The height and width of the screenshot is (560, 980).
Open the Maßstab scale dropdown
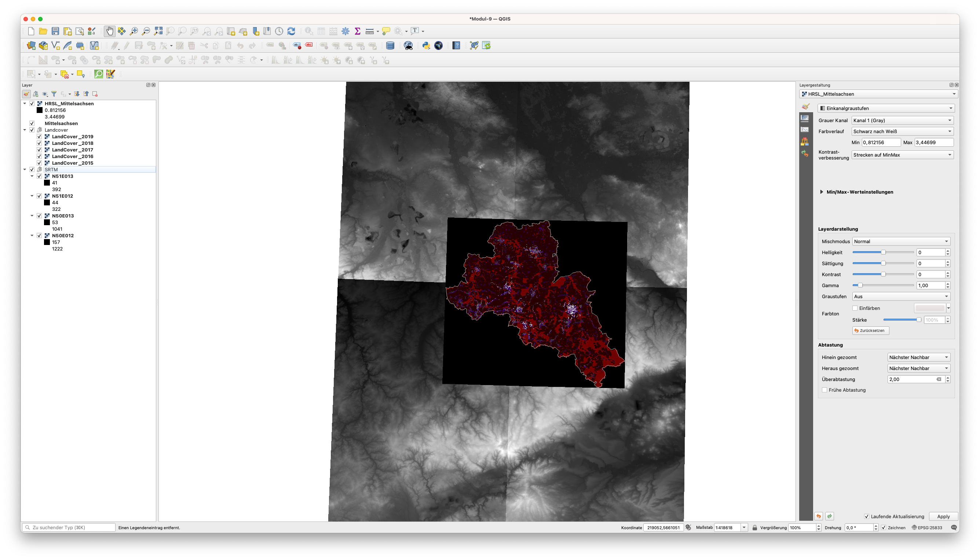coord(744,528)
